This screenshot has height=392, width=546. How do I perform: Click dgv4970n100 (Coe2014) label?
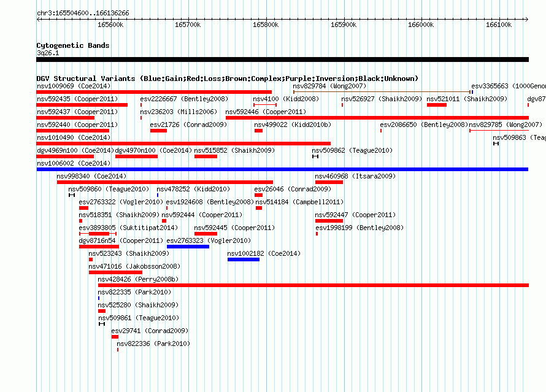click(153, 150)
